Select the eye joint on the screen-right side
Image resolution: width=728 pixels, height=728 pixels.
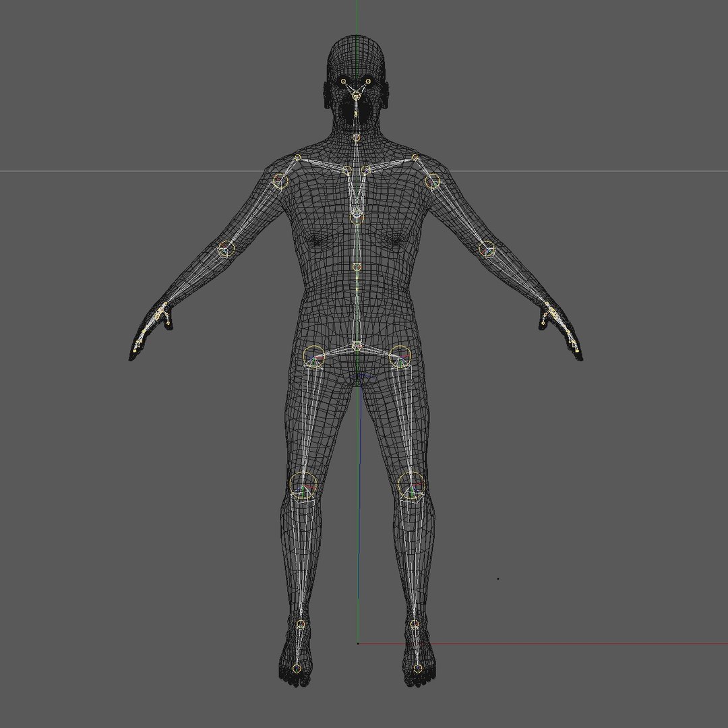click(368, 82)
